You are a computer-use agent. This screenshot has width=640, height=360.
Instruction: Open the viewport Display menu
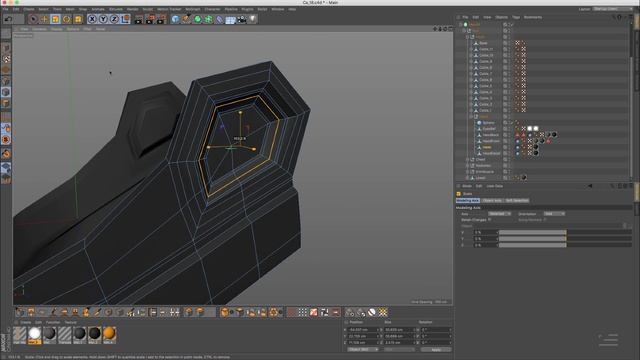[57, 29]
